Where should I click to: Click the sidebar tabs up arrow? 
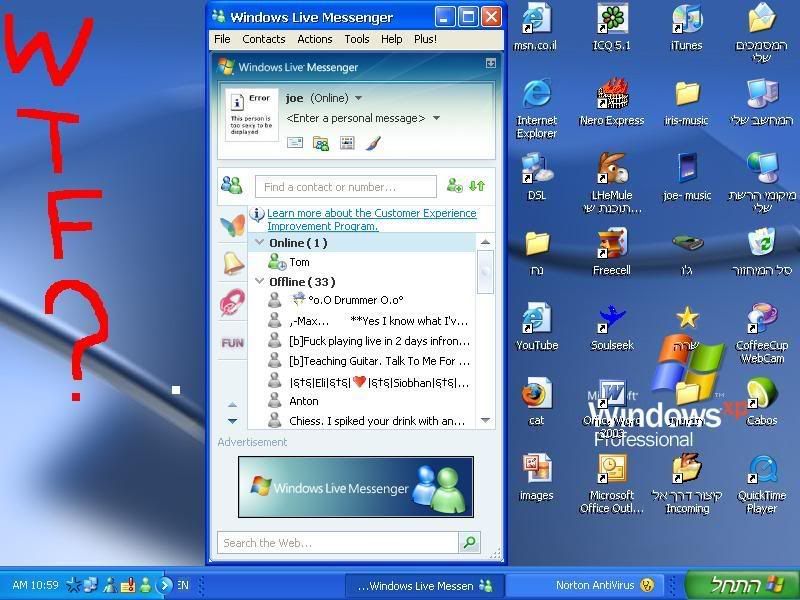click(x=233, y=405)
